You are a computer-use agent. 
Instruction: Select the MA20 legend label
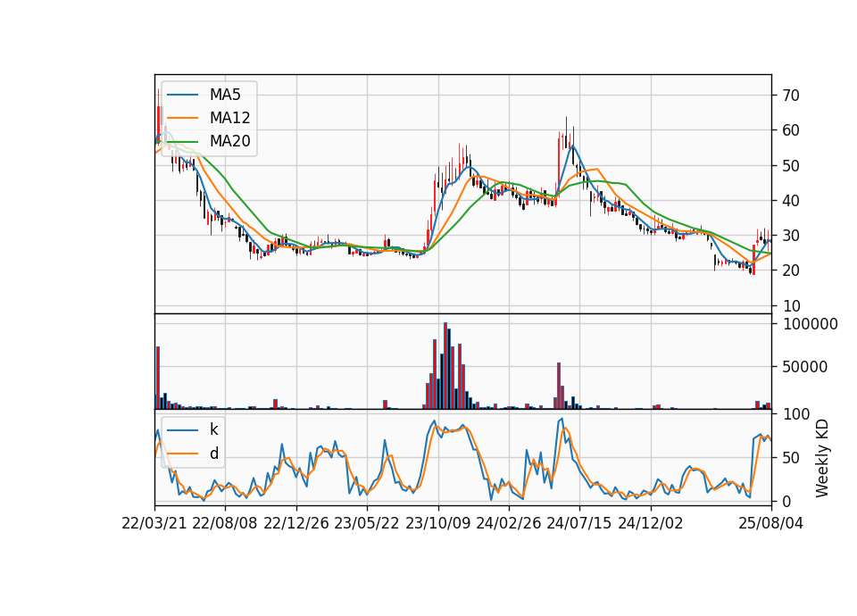[x=229, y=141]
